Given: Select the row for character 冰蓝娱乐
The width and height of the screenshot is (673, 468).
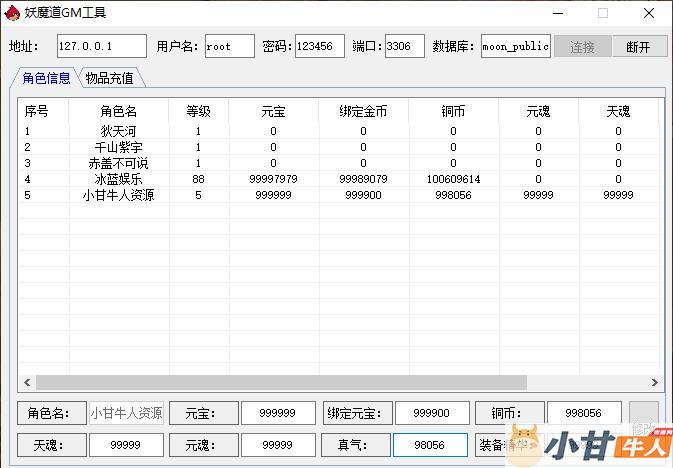Looking at the screenshot, I should (118, 179).
